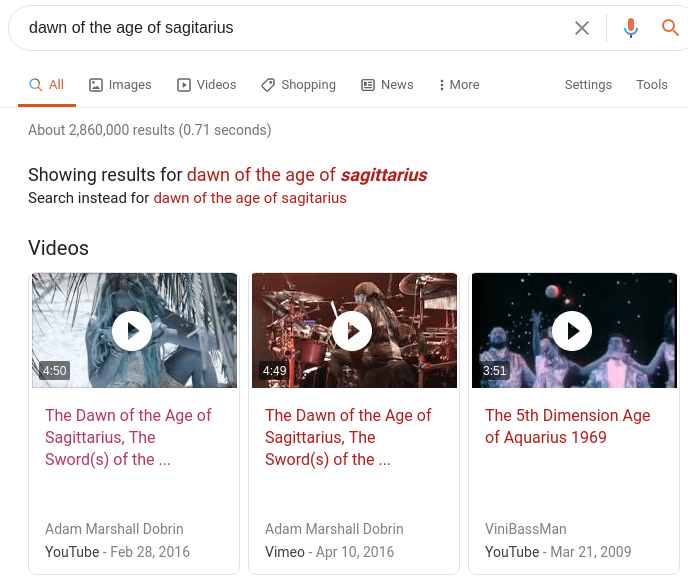Open the News tab
This screenshot has width=688, height=580.
[x=387, y=85]
